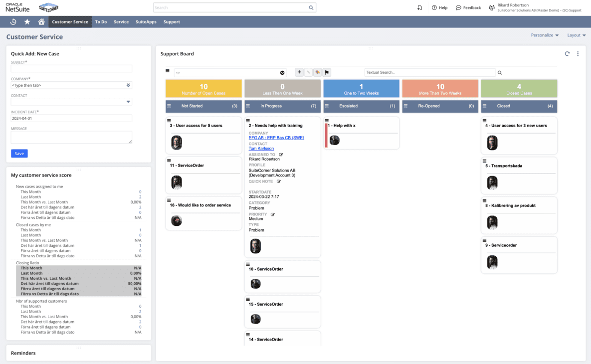The height and width of the screenshot is (364, 591).
Task: Edit the Assigned To field icon
Action: coord(281,155)
